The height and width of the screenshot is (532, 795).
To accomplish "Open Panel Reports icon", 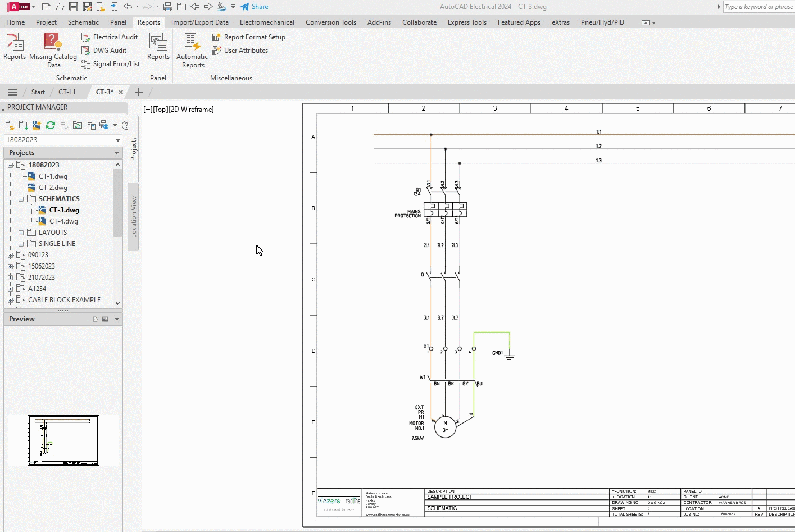I will pyautogui.click(x=158, y=46).
